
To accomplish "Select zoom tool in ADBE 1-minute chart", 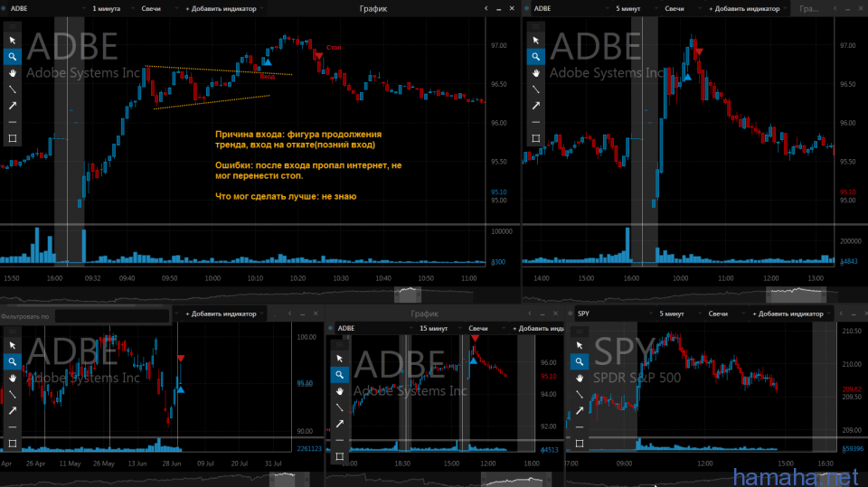I will pyautogui.click(x=12, y=56).
